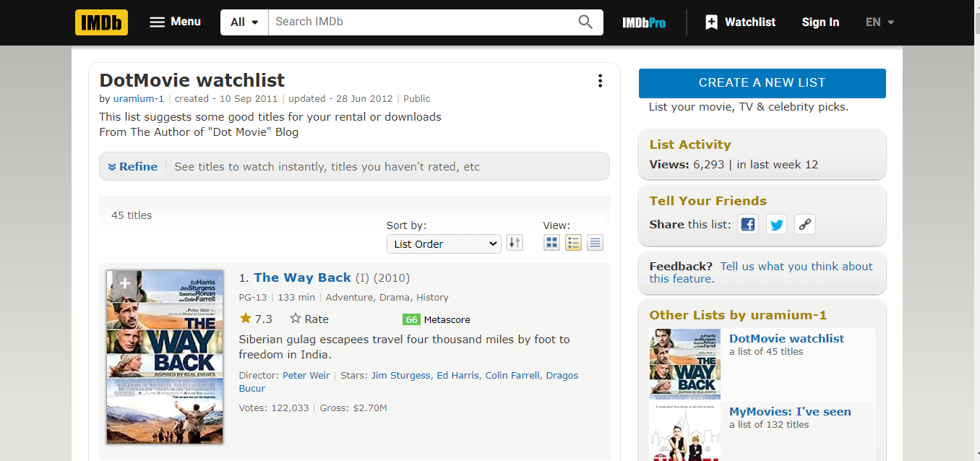Screen dimensions: 980x461
Task: Open The Way Back title link
Action: click(x=302, y=278)
